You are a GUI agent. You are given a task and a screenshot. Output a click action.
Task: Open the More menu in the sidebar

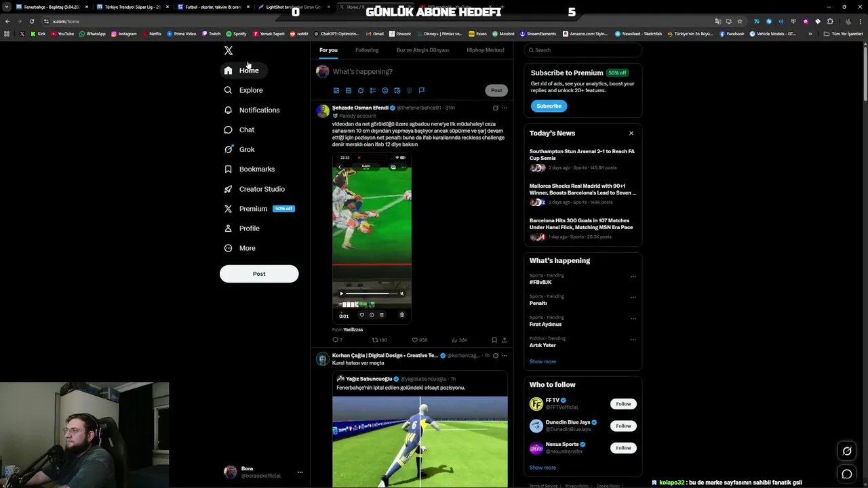(x=240, y=248)
